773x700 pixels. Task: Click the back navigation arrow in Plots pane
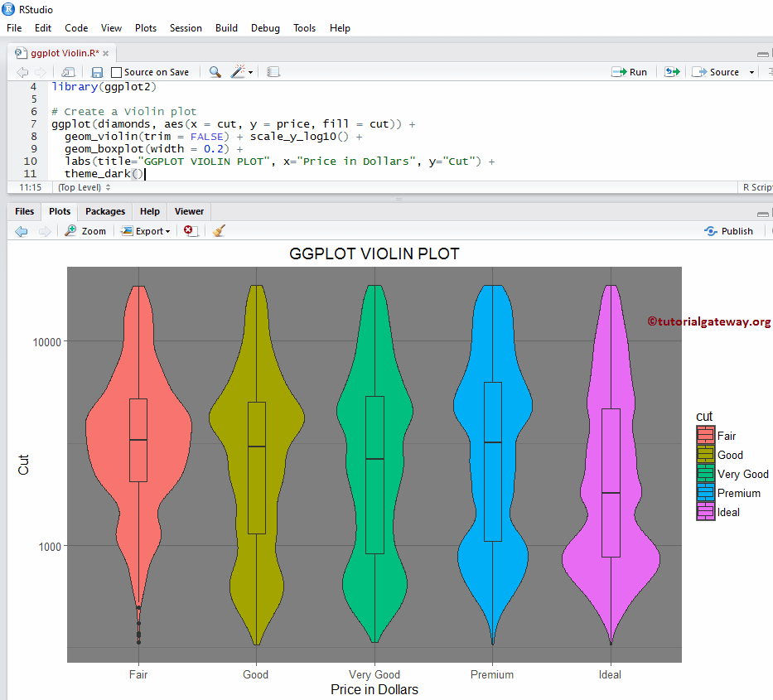click(x=21, y=230)
